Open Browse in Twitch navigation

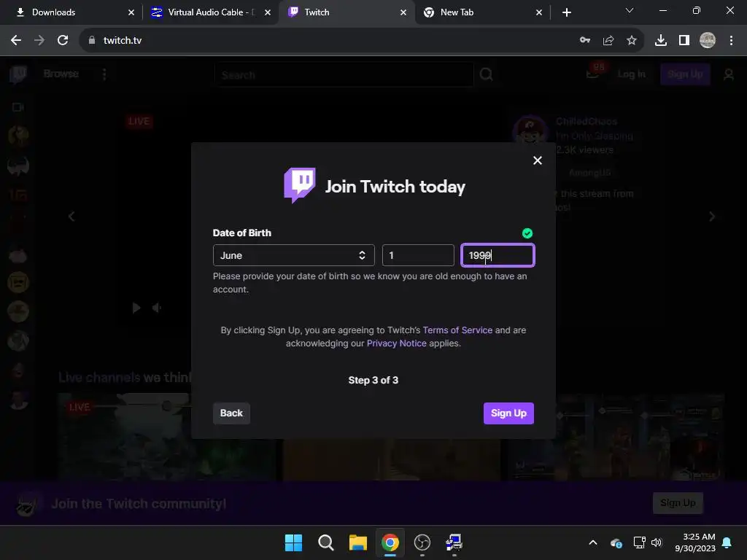click(x=61, y=74)
